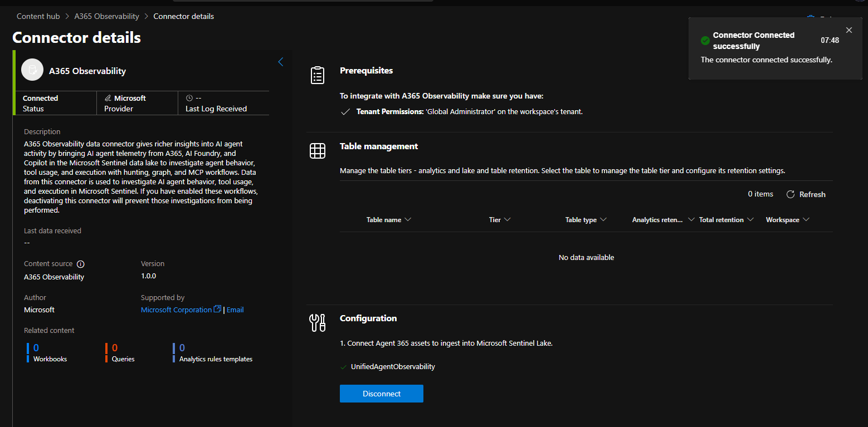868x427 pixels.
Task: Select the Connector details breadcrumb item
Action: coord(184,16)
